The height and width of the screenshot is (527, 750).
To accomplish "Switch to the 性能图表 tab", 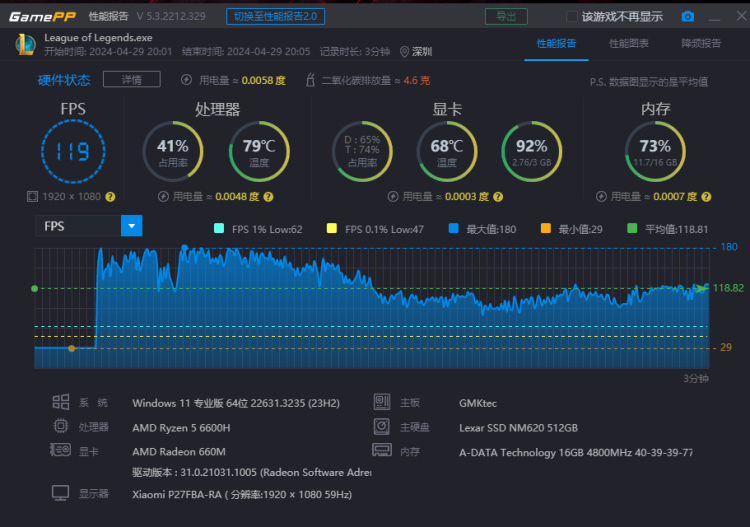I will pyautogui.click(x=629, y=44).
